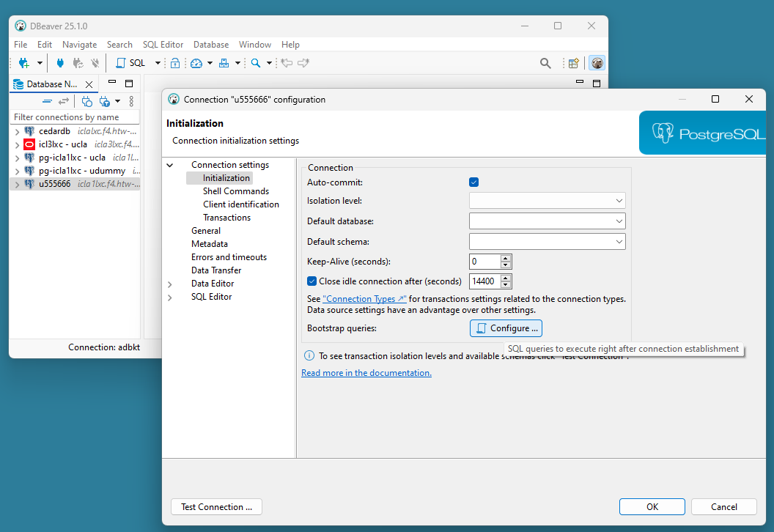Toggle the Auto-commit checkbox

(474, 182)
